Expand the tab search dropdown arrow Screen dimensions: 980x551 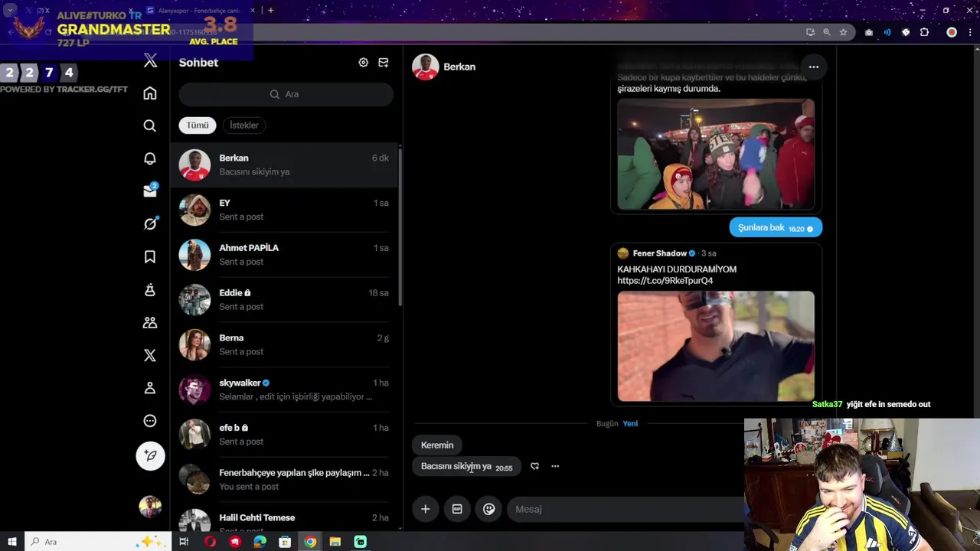tap(10, 11)
